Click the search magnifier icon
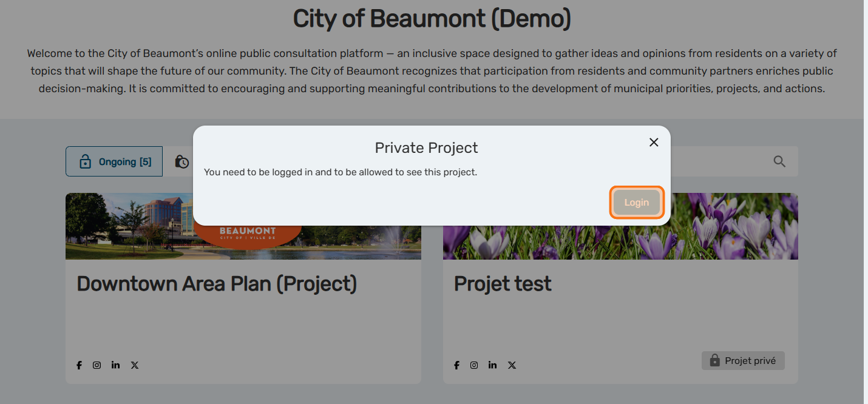 pos(779,161)
